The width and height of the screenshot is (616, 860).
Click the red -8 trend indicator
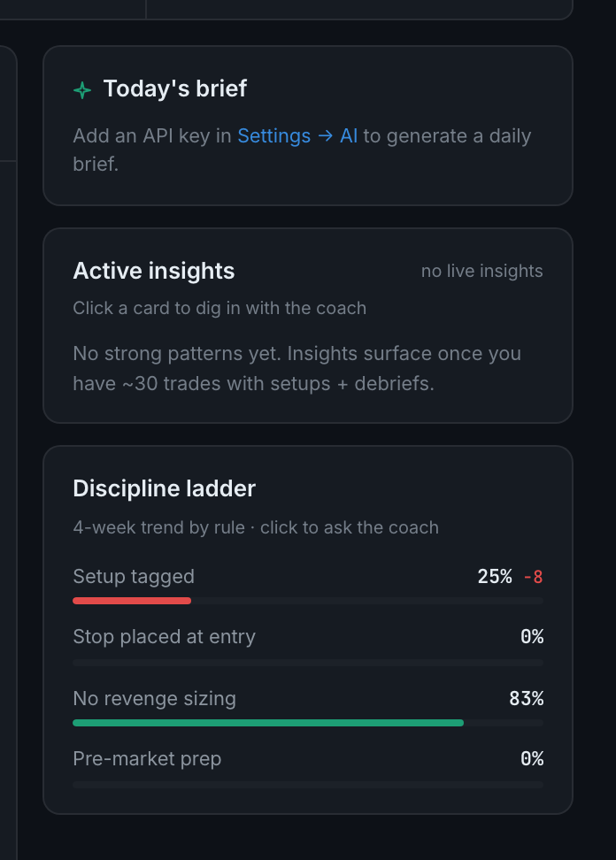coord(533,577)
